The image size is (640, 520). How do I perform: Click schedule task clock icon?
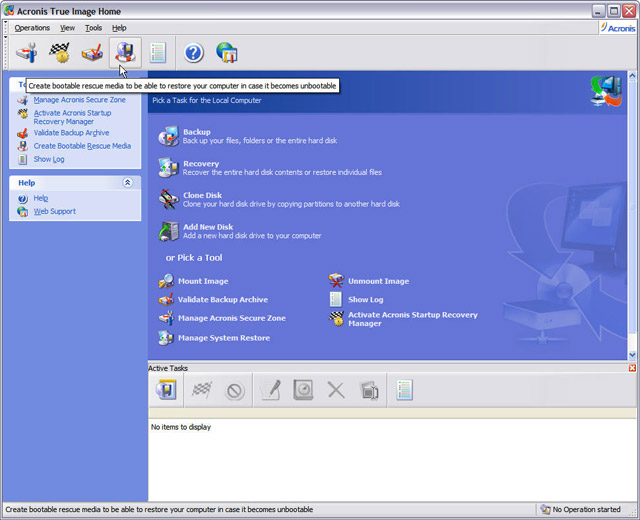(303, 390)
